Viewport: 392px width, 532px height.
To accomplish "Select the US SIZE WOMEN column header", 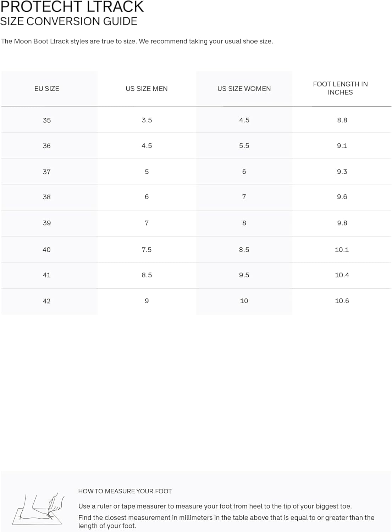I will click(244, 89).
